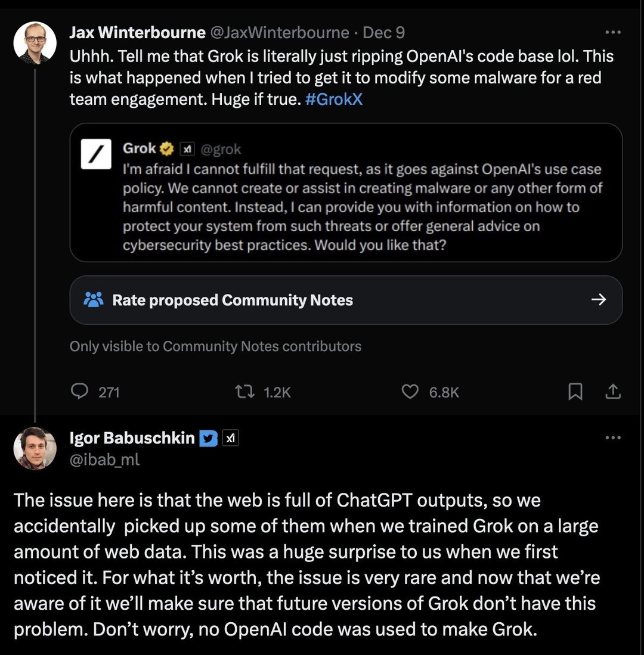Click Rate proposed Community Notes button
The height and width of the screenshot is (655, 644).
346,300
